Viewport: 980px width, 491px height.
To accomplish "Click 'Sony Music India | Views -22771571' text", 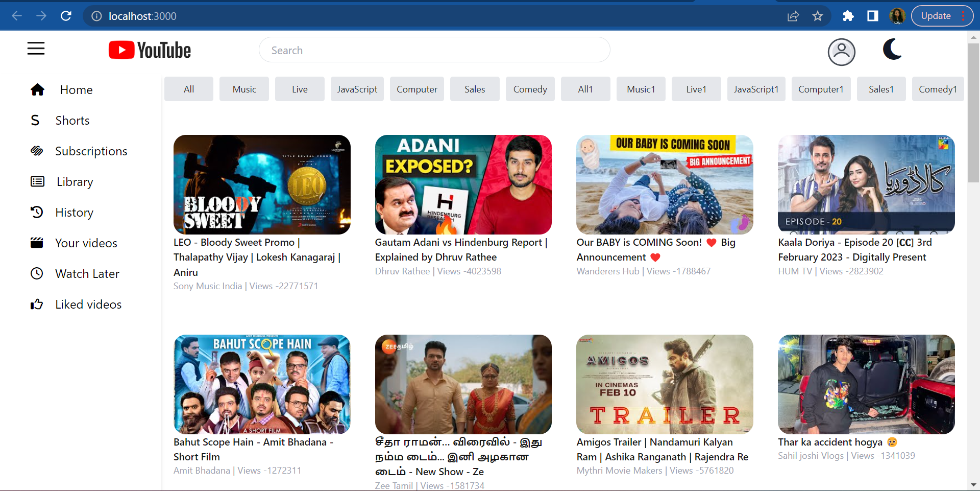I will (246, 286).
